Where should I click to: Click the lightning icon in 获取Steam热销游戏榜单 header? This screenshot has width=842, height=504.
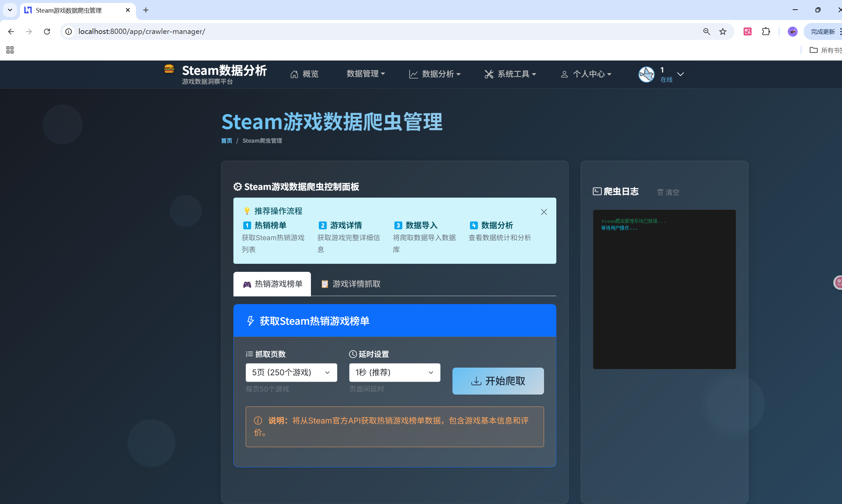click(x=250, y=321)
